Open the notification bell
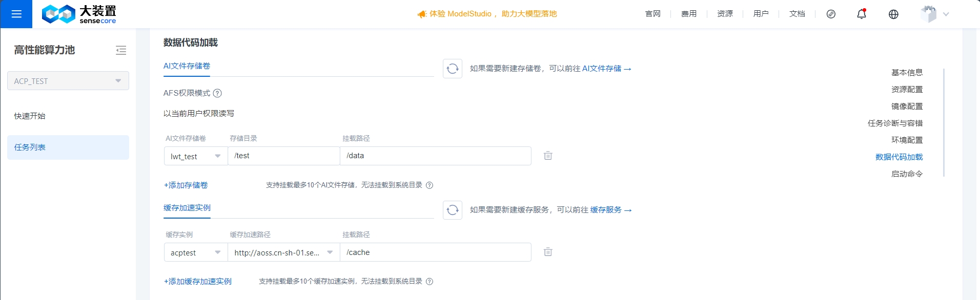 [862, 14]
